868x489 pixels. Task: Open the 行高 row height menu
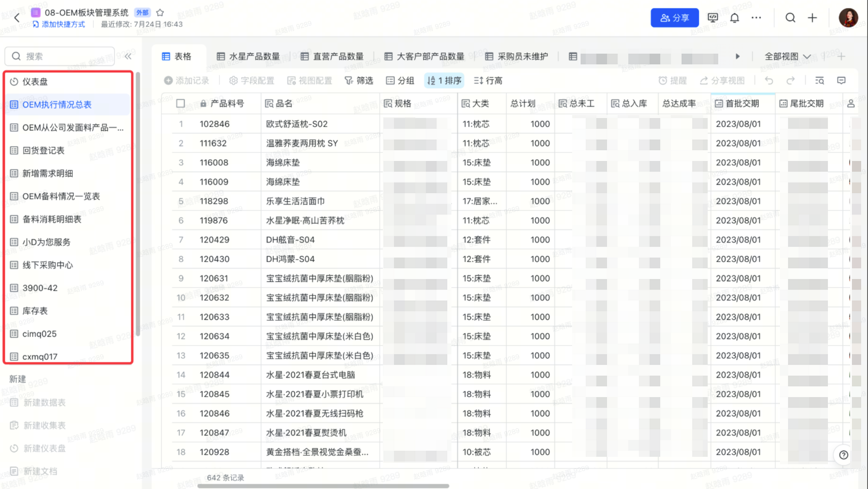(x=488, y=81)
